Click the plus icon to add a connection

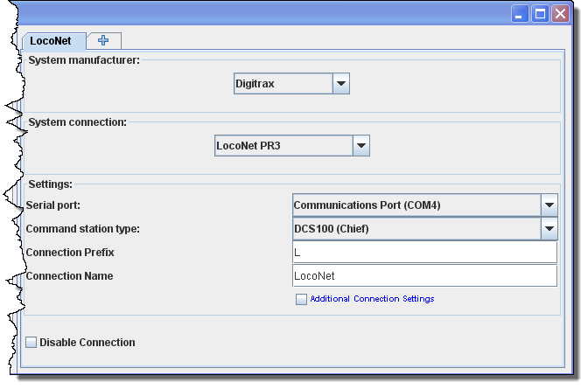103,41
